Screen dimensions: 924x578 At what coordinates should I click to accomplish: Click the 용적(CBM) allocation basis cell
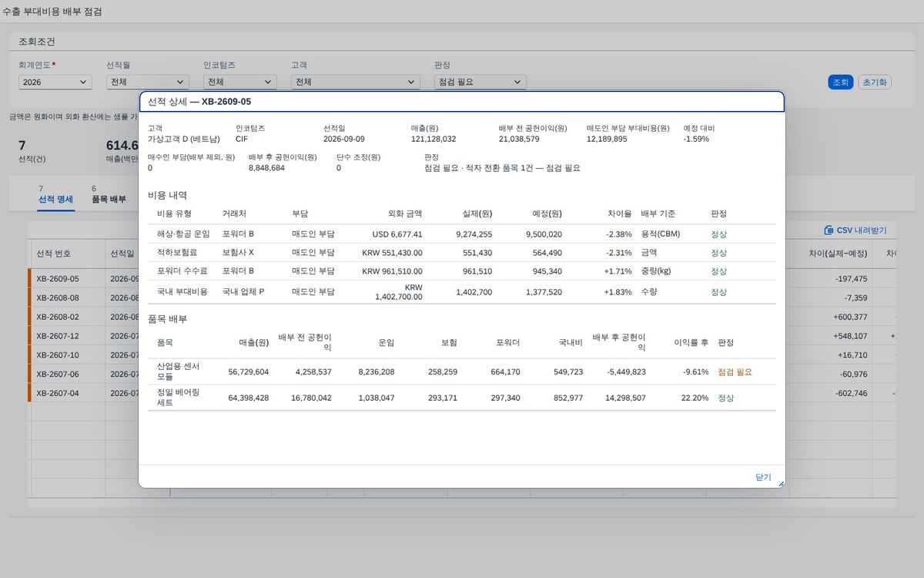[661, 234]
